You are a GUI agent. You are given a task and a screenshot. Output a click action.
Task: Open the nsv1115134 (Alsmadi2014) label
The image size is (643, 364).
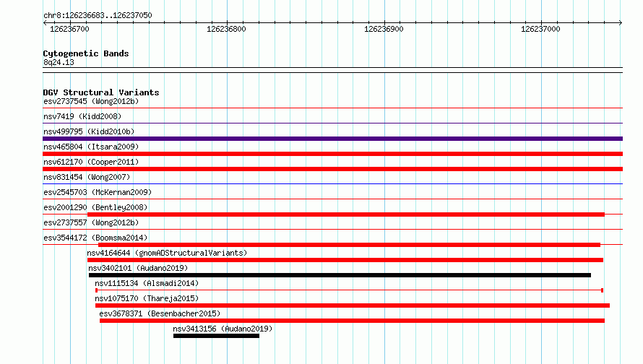(147, 283)
